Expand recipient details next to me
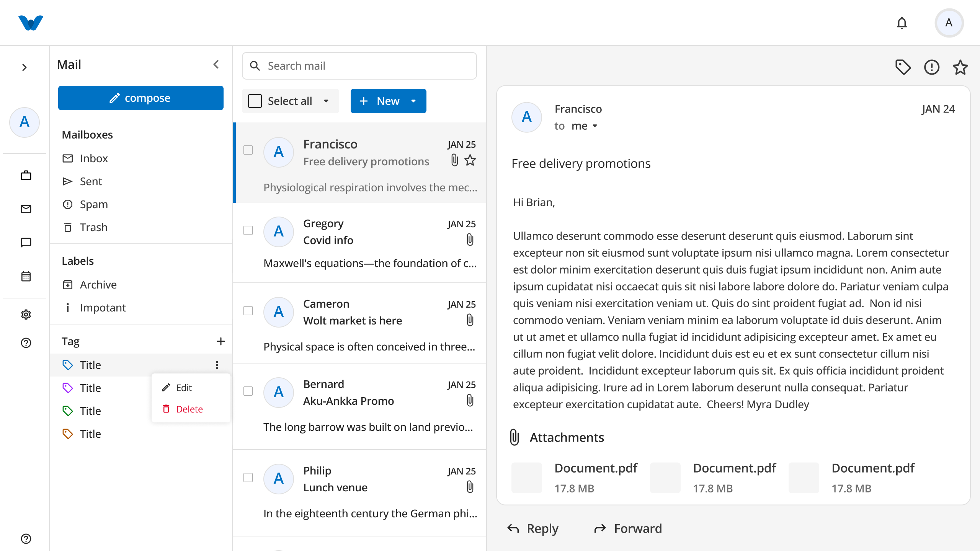Viewport: 980px width, 551px height. [595, 126]
